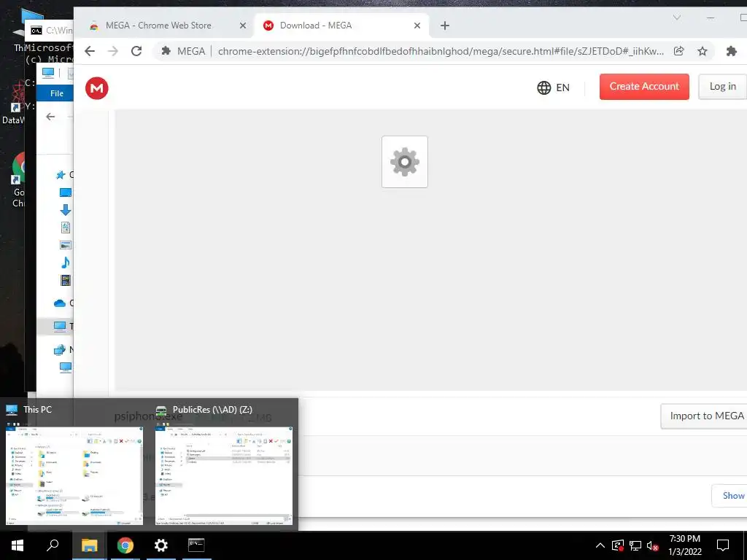Go back in Chrome
747x560 pixels.
coord(90,52)
